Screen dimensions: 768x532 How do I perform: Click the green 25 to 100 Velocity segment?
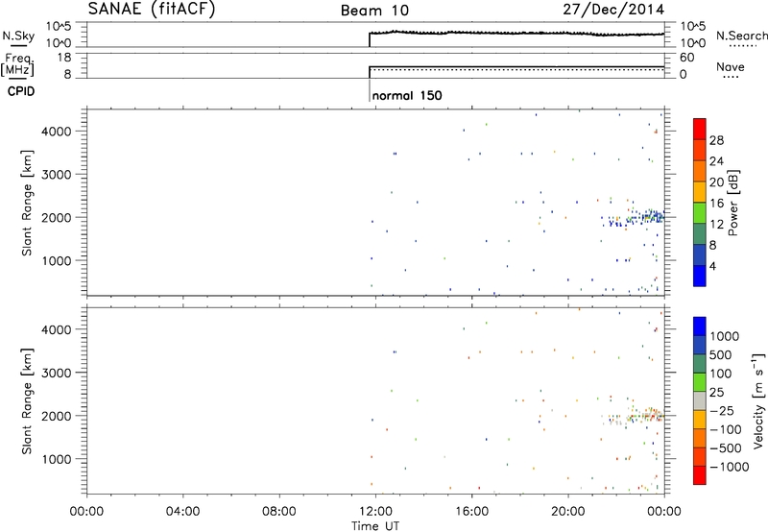click(700, 382)
